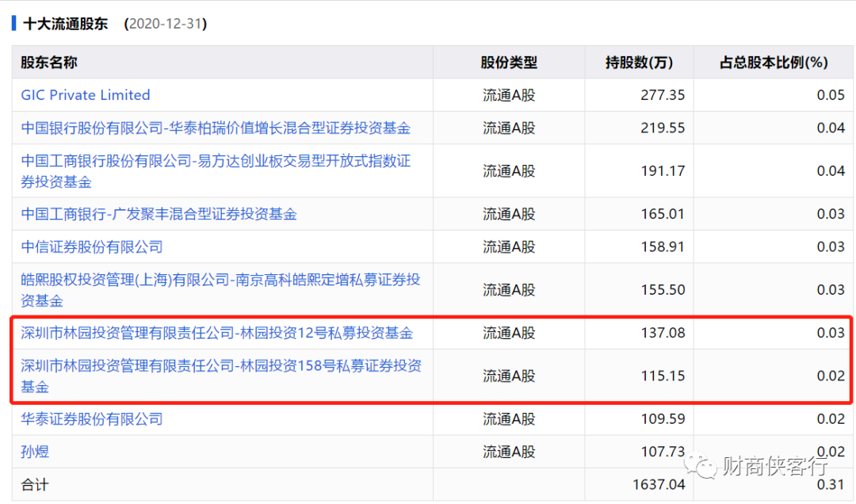This screenshot has height=504, width=856.
Task: Select the 合计 row label
Action: 35,485
